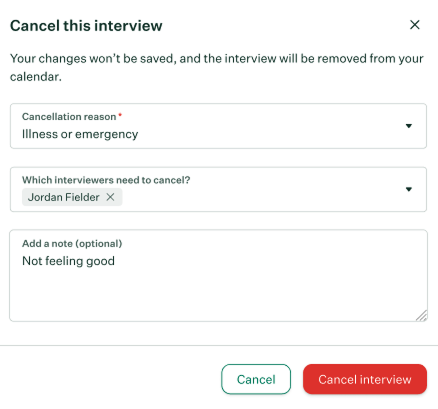Place cursor in Not feeling good text
The width and height of the screenshot is (438, 409).
click(x=68, y=261)
